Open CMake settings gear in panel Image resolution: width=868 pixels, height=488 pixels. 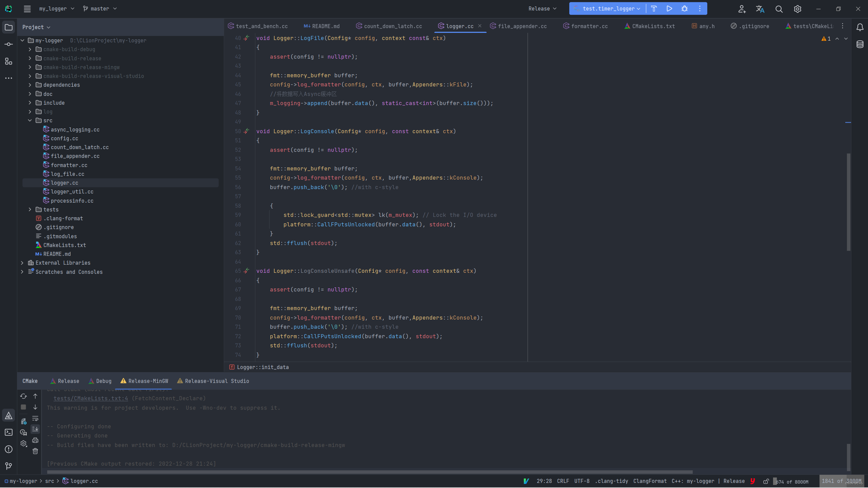pos(23,444)
